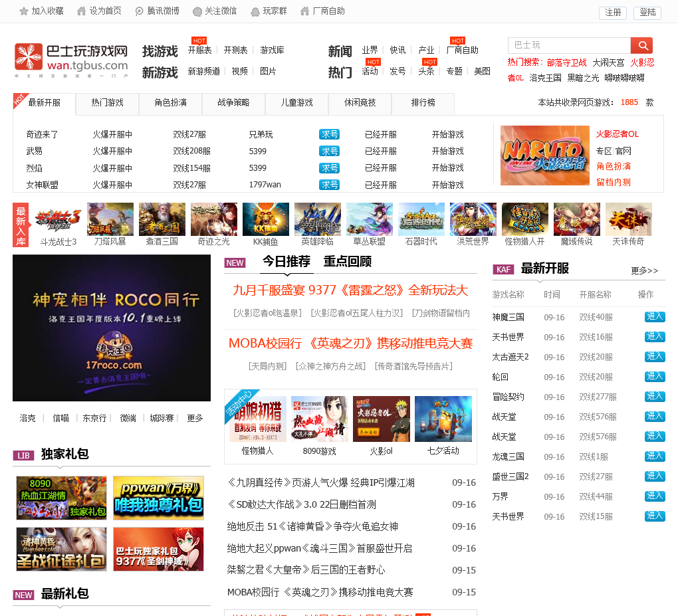Click the 玩家群 player group icon
The height and width of the screenshot is (616, 678).
tap(255, 12)
